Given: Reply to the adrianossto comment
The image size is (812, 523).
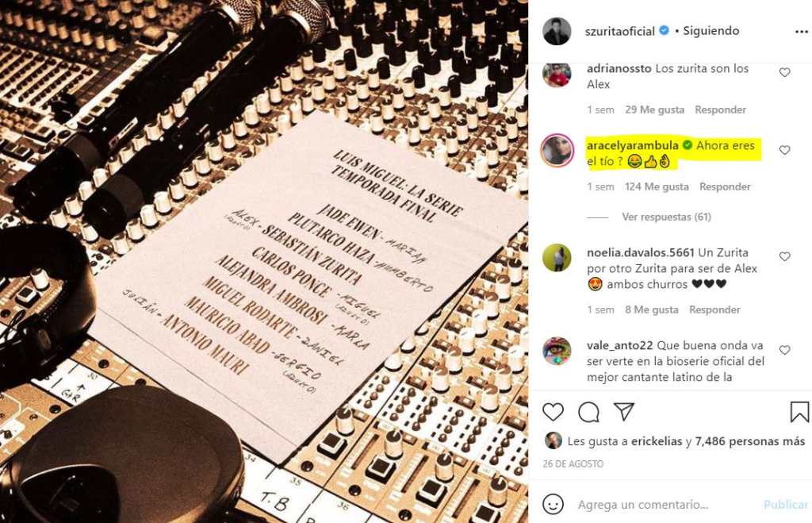Looking at the screenshot, I should pos(720,110).
